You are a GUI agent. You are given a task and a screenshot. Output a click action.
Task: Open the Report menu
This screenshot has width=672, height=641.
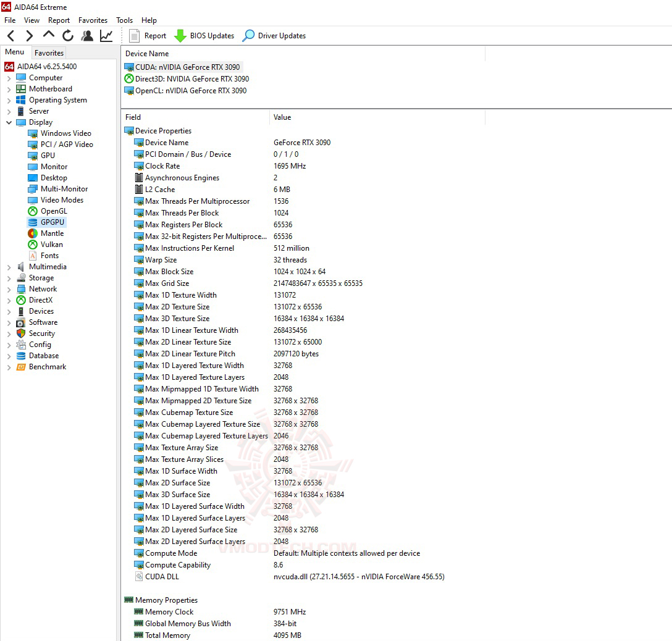point(59,20)
